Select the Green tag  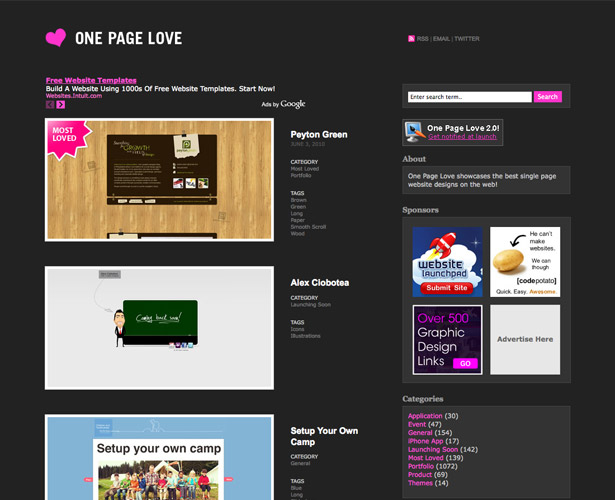pos(298,206)
